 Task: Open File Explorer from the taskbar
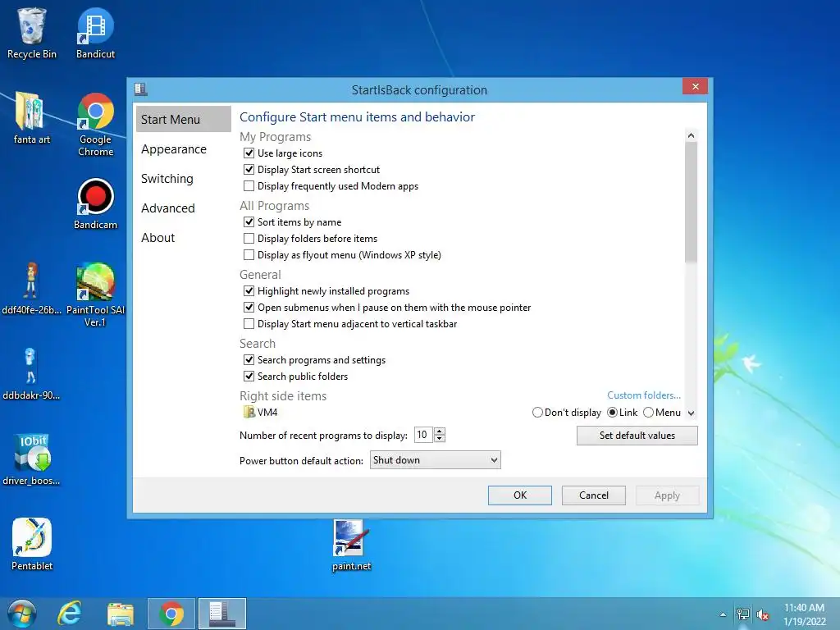[121, 614]
